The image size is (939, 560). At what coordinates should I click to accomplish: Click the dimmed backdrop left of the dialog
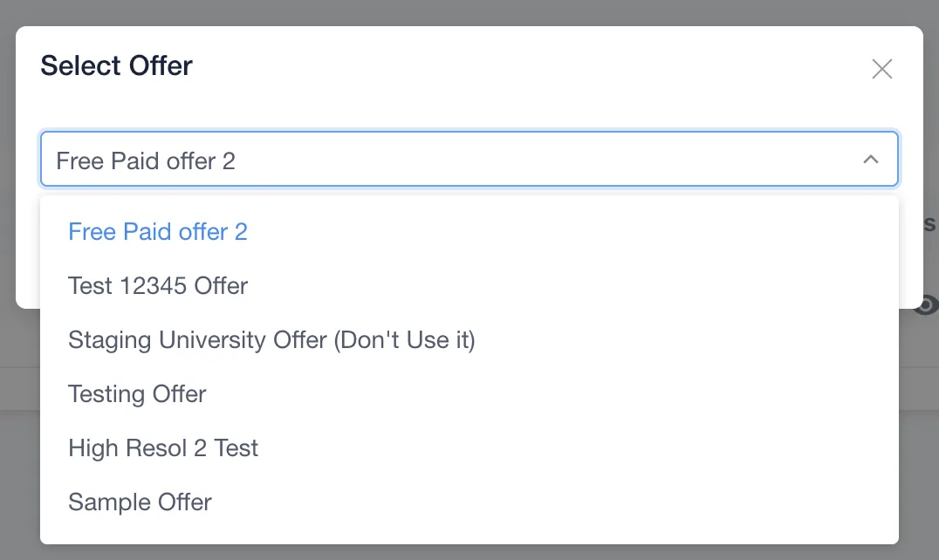(x=7, y=174)
